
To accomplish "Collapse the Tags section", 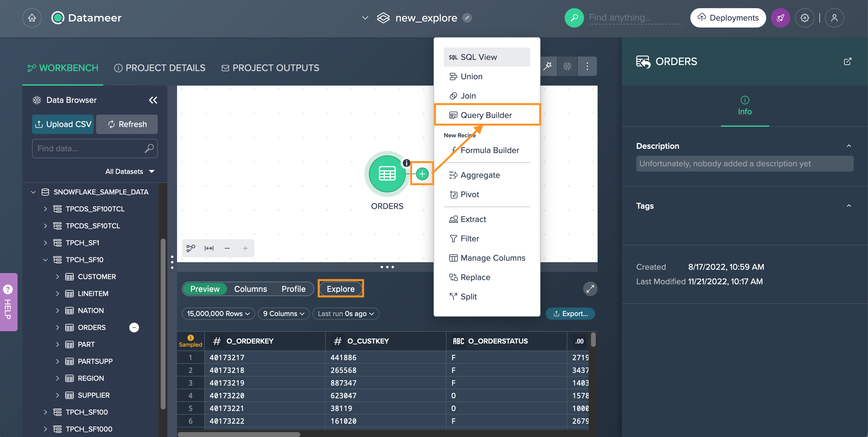I will coord(849,206).
